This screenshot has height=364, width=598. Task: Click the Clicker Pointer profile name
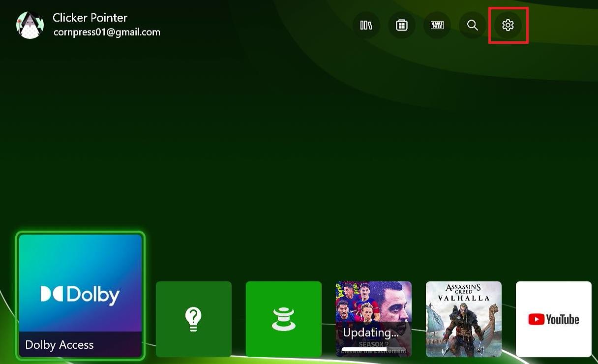pyautogui.click(x=90, y=18)
